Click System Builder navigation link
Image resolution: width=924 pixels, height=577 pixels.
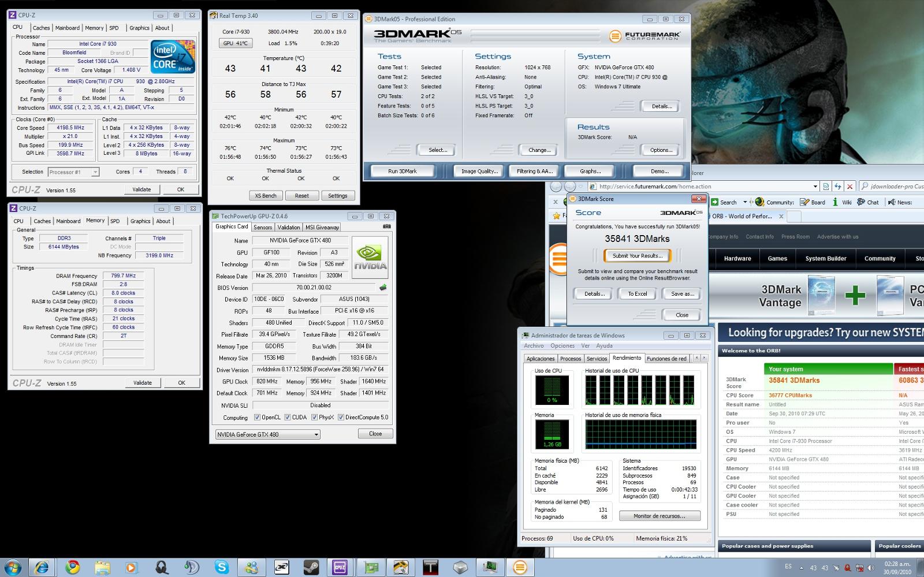pos(826,258)
